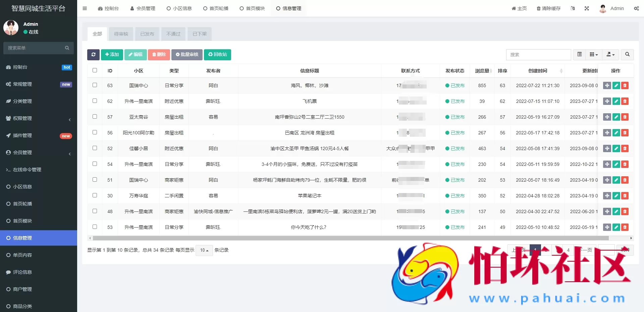Delete record ID 30 using red trash icon
Screen dimensions: 644x312
(625, 196)
